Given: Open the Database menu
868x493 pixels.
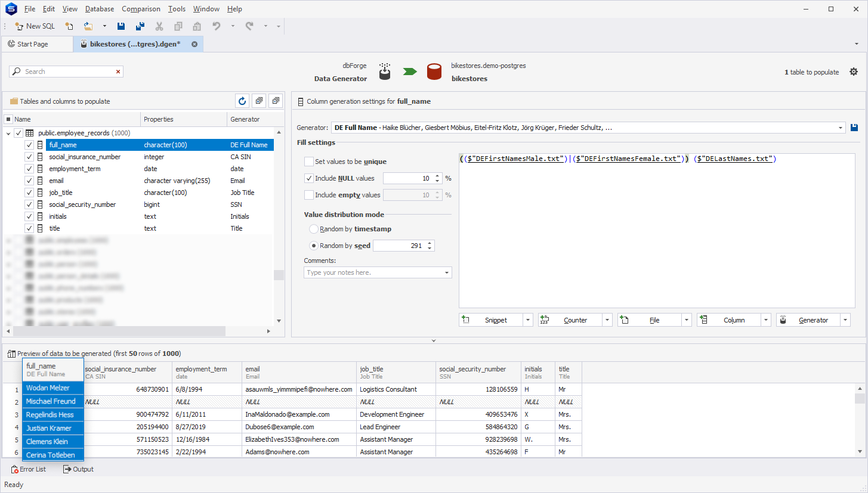Looking at the screenshot, I should click(100, 9).
